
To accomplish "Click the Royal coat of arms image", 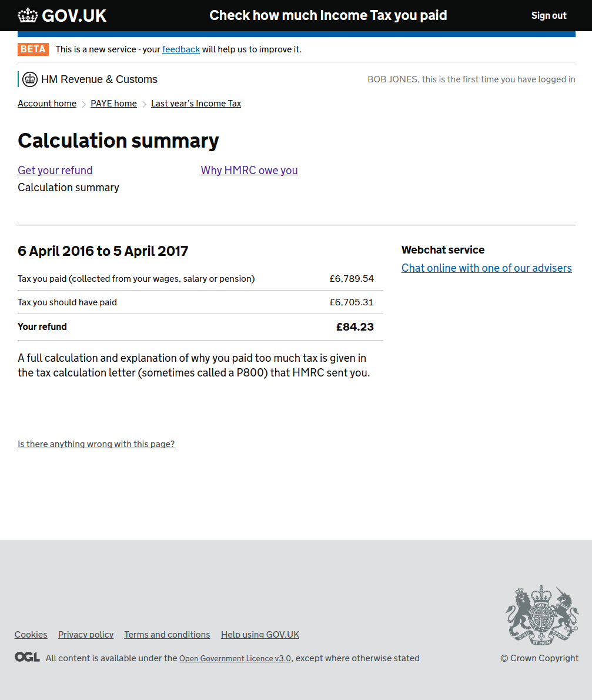I will (x=541, y=615).
